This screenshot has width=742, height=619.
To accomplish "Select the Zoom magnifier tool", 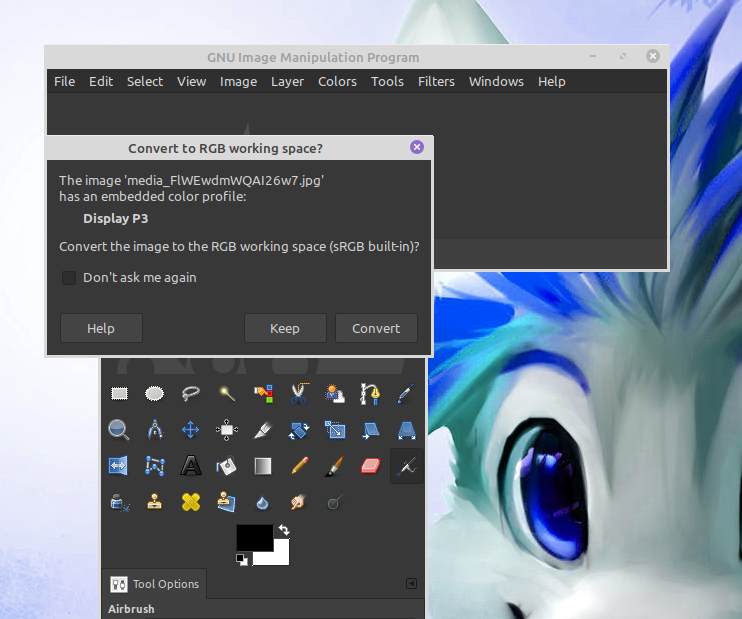I will point(118,430).
